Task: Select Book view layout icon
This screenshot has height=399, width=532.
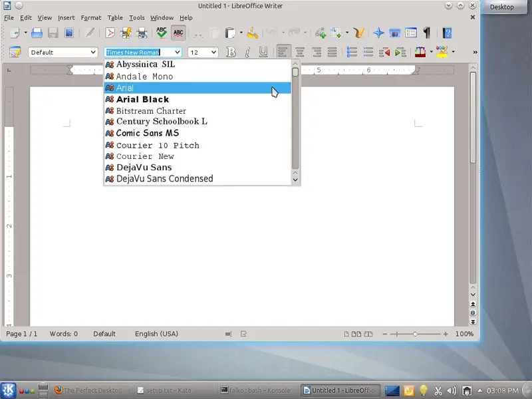Action: tap(368, 334)
